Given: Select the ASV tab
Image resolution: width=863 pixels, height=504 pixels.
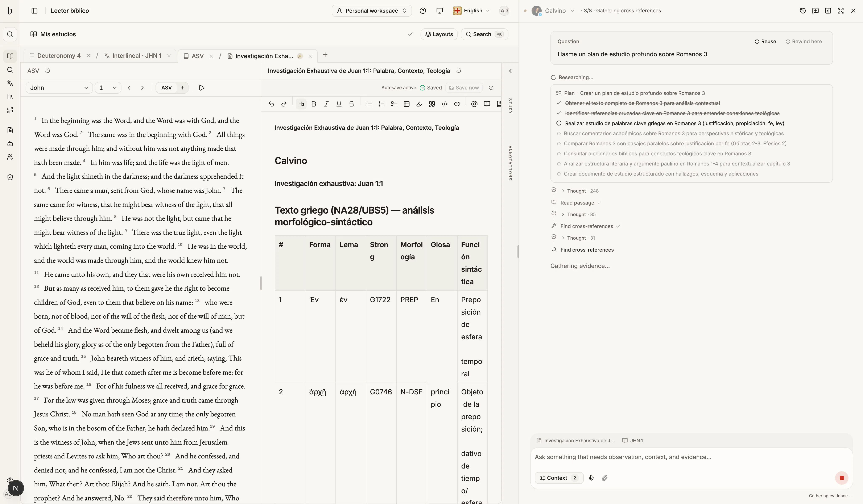Looking at the screenshot, I should (x=194, y=56).
